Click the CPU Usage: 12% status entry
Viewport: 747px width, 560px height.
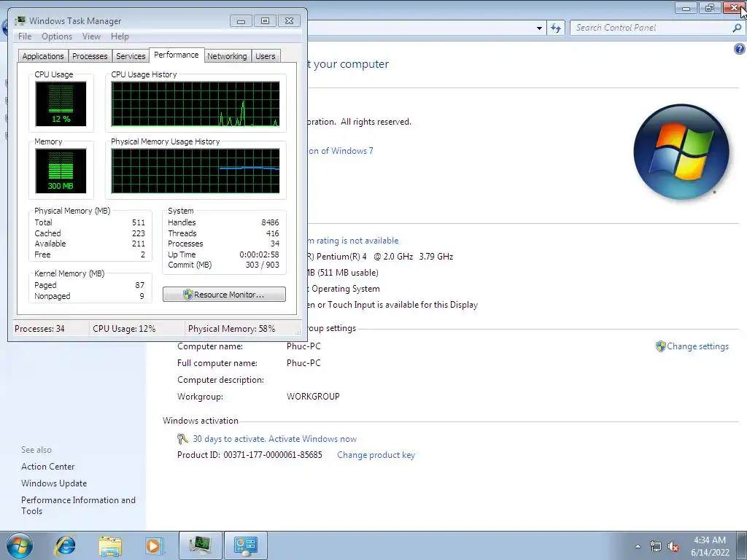(x=124, y=329)
